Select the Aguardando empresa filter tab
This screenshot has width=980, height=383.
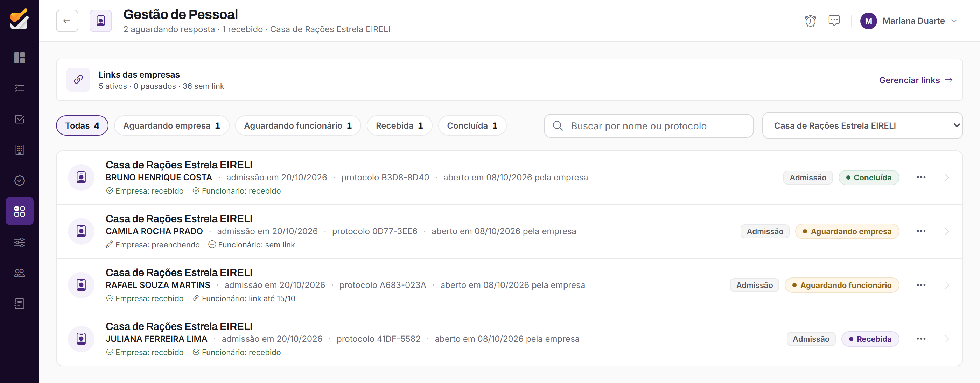click(171, 126)
